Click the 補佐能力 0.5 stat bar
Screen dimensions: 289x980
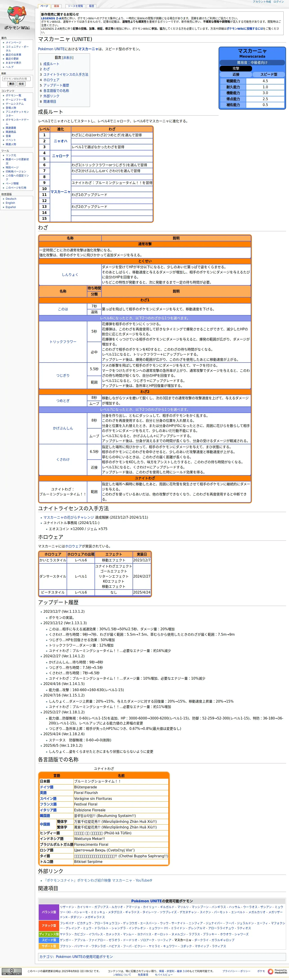[x=265, y=105]
